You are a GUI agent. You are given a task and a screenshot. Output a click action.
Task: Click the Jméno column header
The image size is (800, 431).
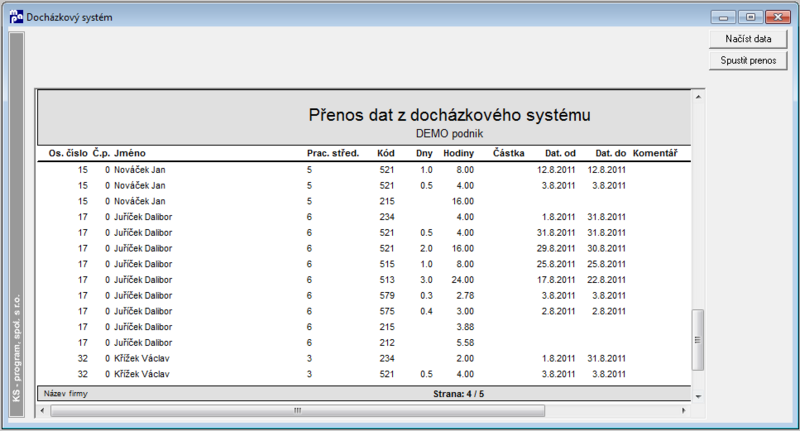pos(130,153)
